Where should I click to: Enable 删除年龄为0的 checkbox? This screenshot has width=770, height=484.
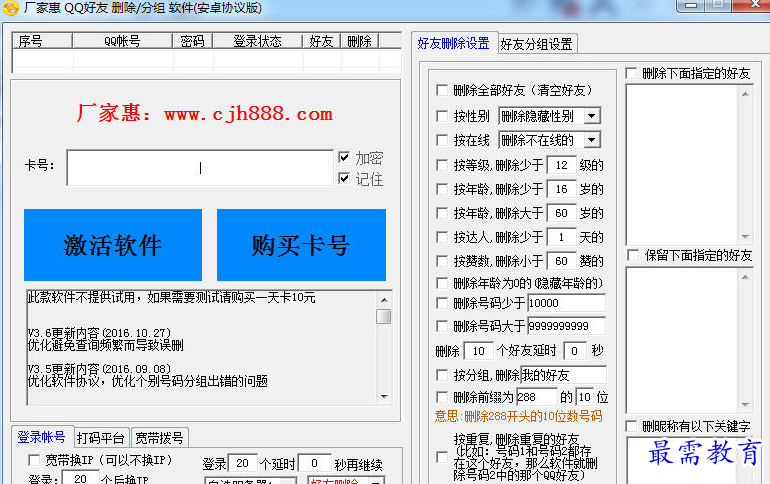pos(442,283)
